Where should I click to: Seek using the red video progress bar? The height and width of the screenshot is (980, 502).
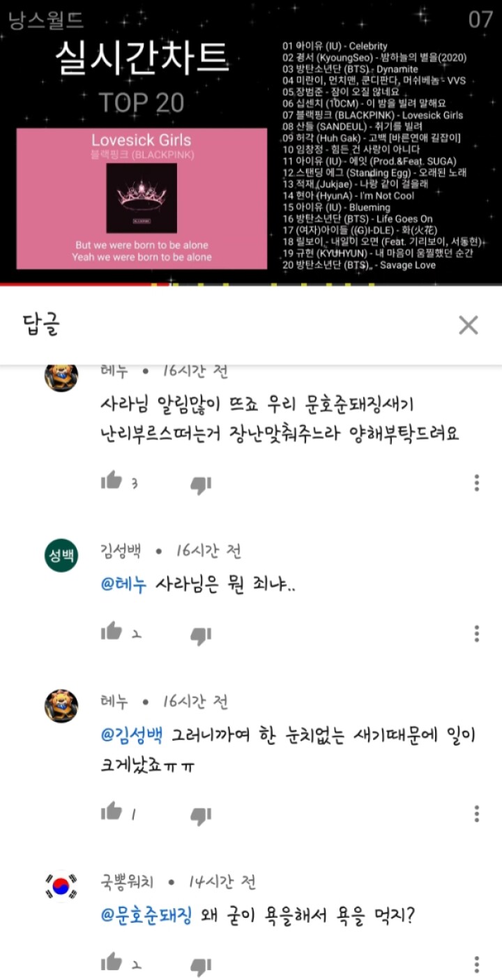(251, 285)
